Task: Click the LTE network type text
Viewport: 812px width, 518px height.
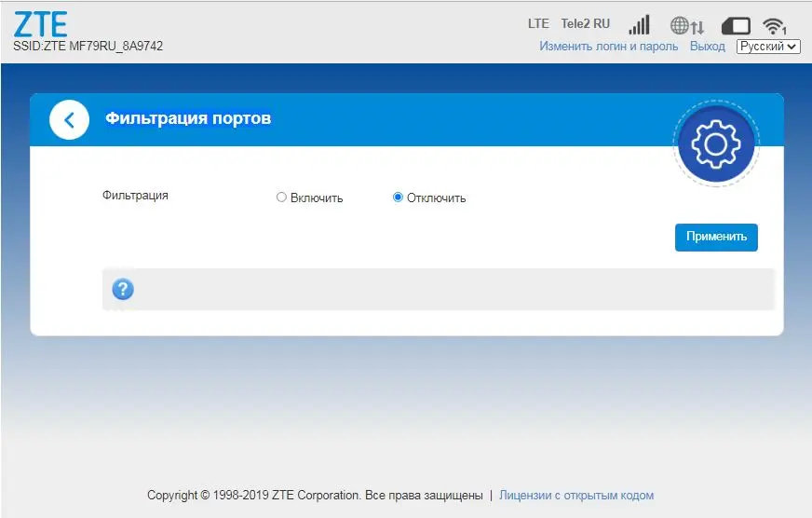Action: [x=538, y=24]
